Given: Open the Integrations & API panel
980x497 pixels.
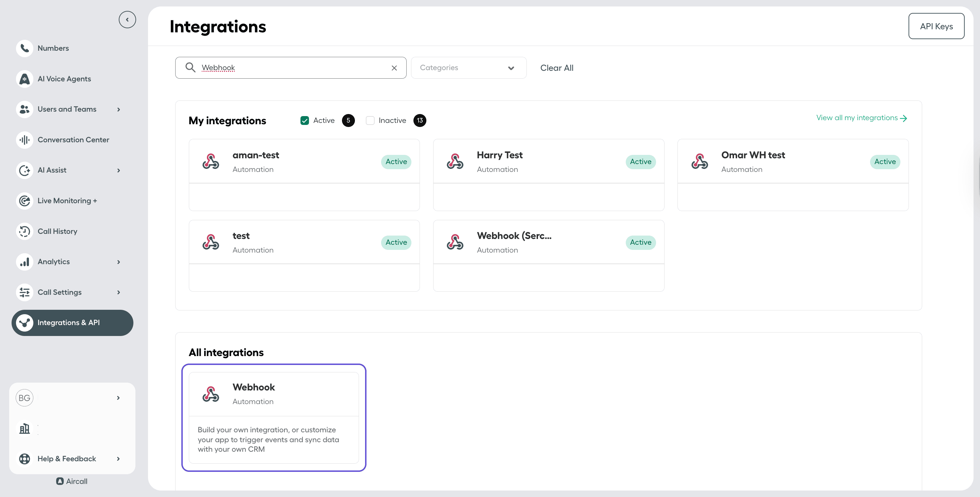Looking at the screenshot, I should coord(68,322).
